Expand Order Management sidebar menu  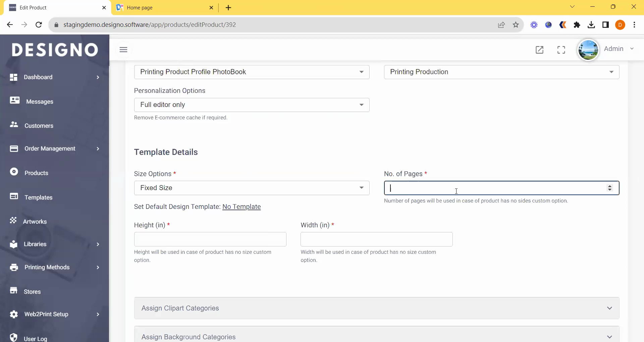click(50, 149)
